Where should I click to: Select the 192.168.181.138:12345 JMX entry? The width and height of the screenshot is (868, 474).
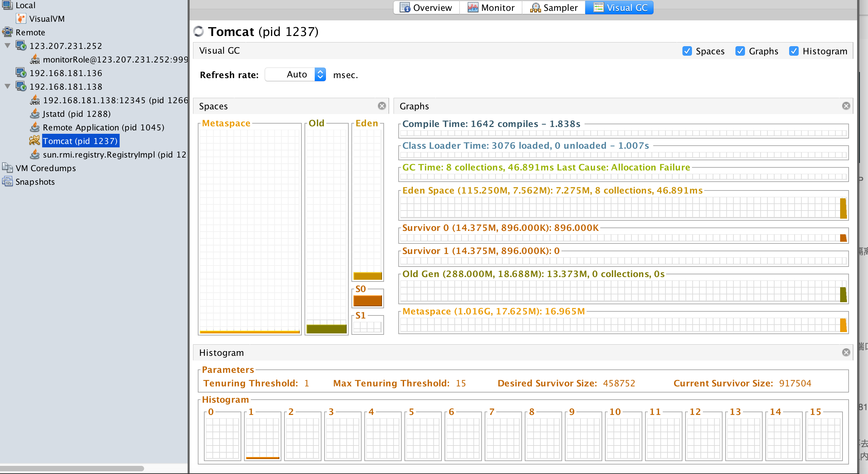(115, 100)
